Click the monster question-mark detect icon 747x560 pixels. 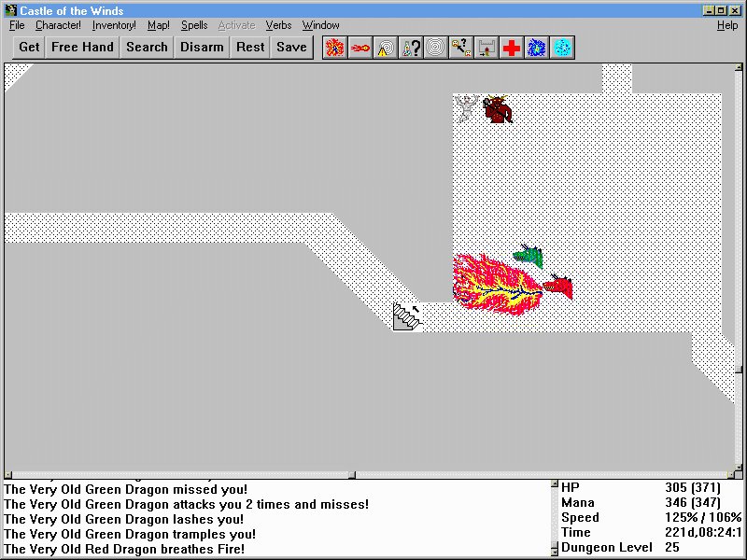pos(460,48)
